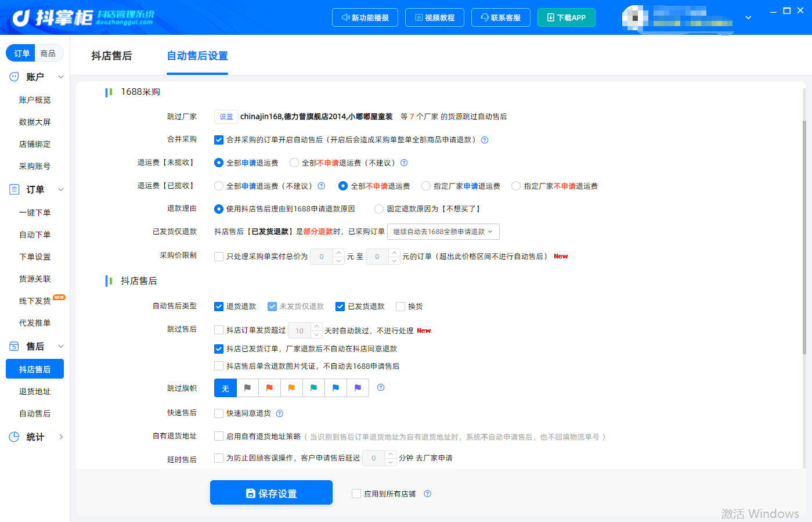
Task: Collapse the 账户 sidebar section chevron
Action: 61,77
